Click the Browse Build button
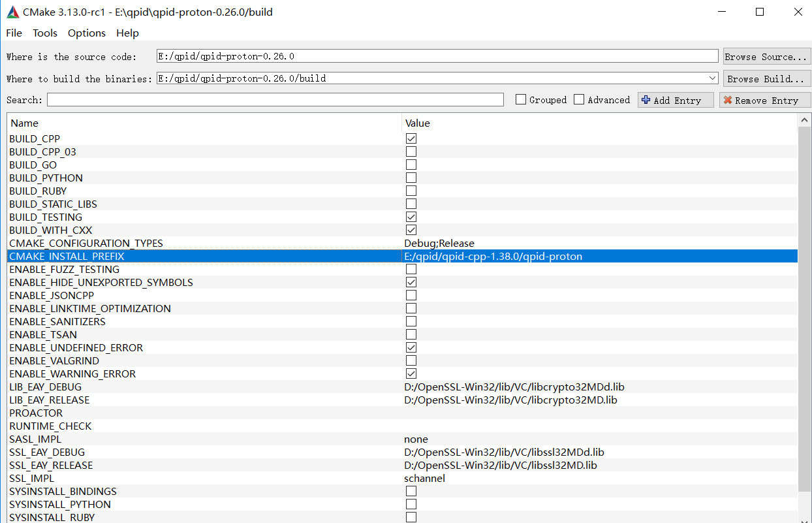The image size is (812, 523). click(x=766, y=78)
